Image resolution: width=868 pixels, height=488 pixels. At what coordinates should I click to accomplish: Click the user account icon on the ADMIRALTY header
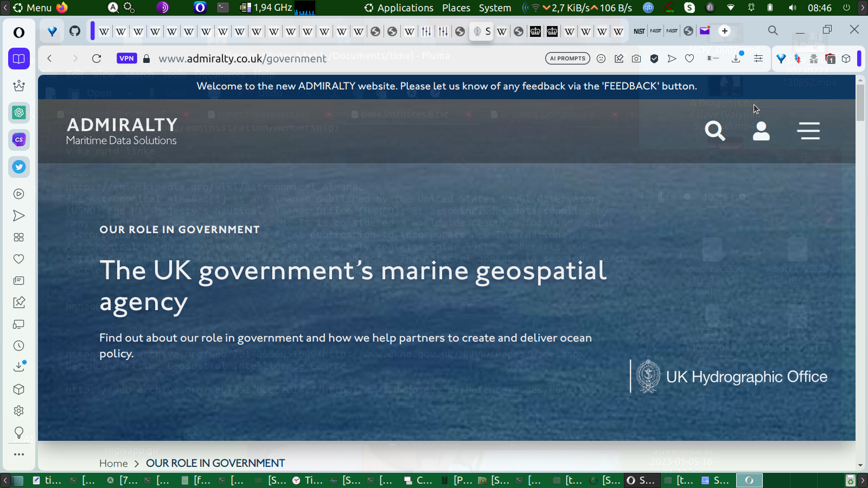[x=761, y=131]
